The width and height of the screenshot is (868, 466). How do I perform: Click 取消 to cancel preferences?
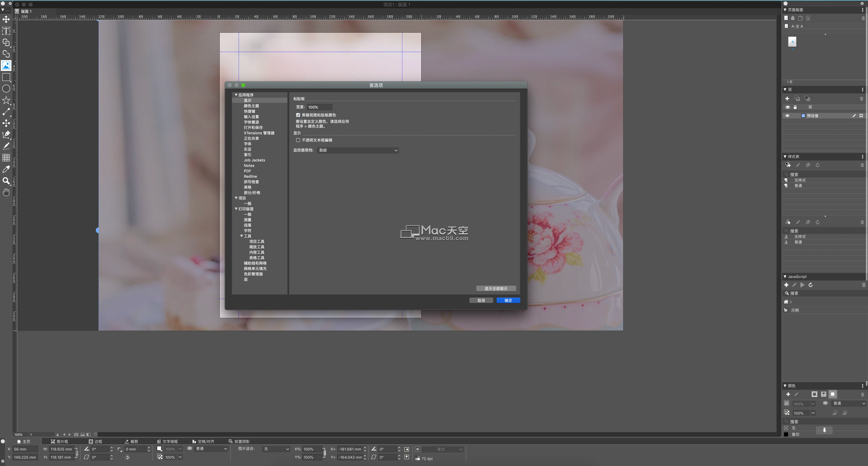[481, 300]
